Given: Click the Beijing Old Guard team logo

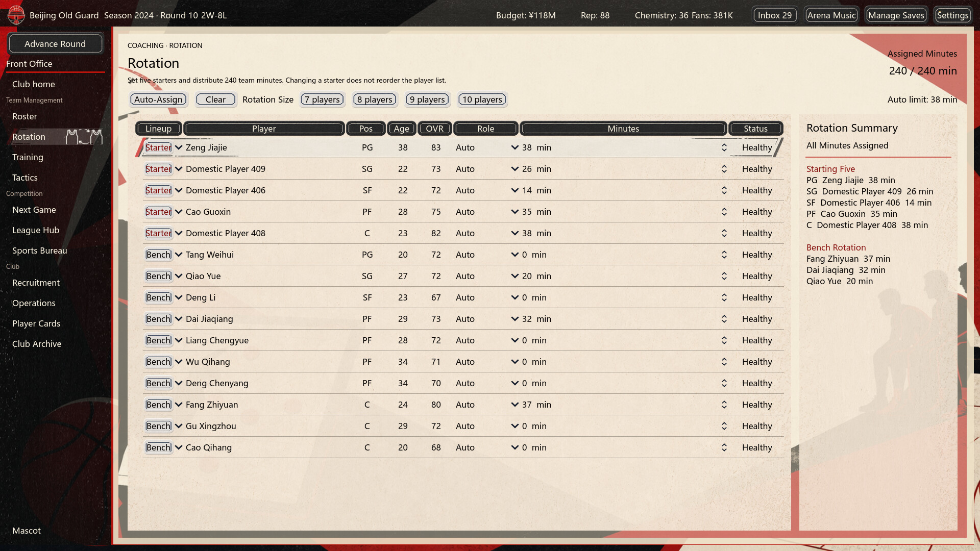Looking at the screenshot, I should [16, 15].
